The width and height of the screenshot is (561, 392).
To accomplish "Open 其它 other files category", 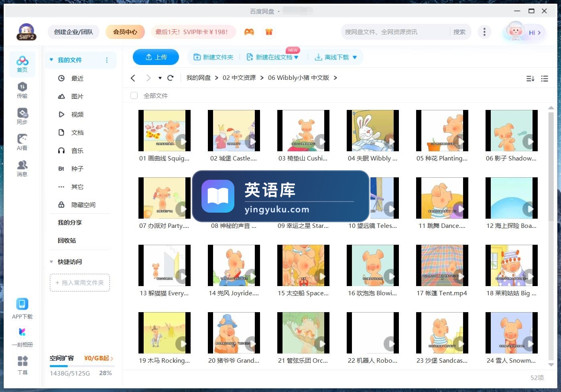I will tap(77, 187).
